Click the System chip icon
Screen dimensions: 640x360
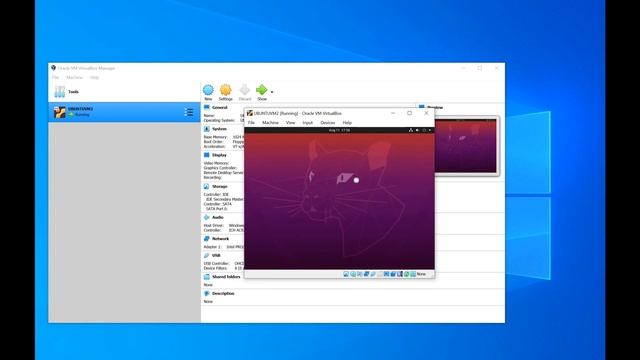(207, 129)
